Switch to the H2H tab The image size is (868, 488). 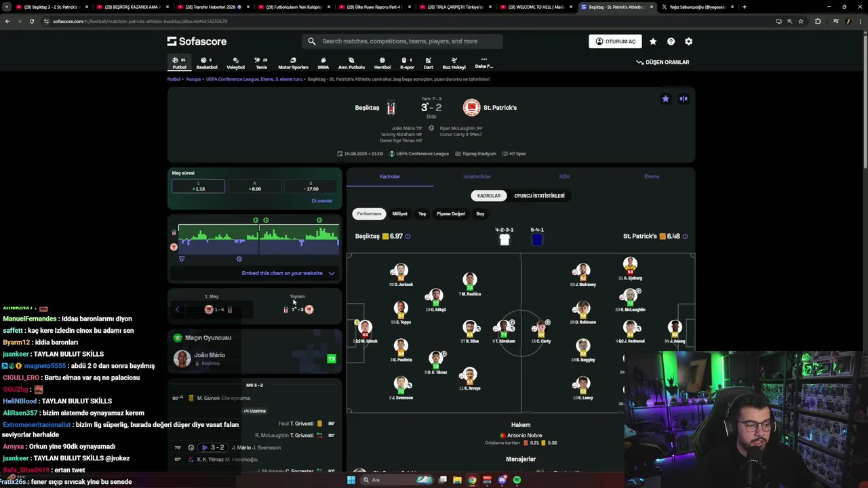coord(564,176)
